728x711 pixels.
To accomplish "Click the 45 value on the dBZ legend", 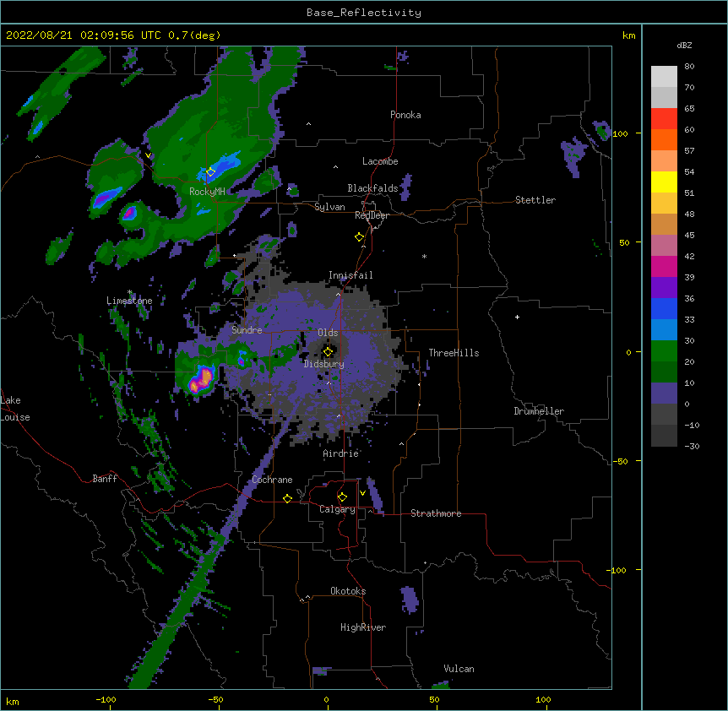I will 689,236.
